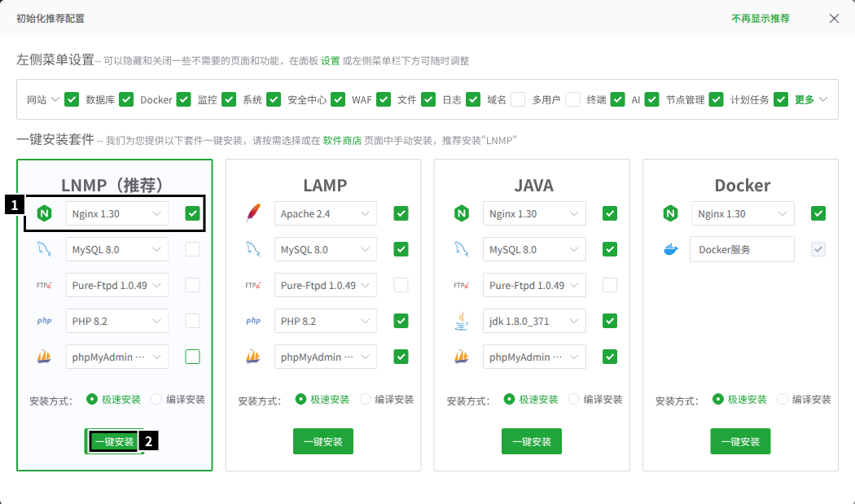The image size is (855, 504).
Task: Check Pure-Ftpd checkbox in LAMP card
Action: click(401, 285)
